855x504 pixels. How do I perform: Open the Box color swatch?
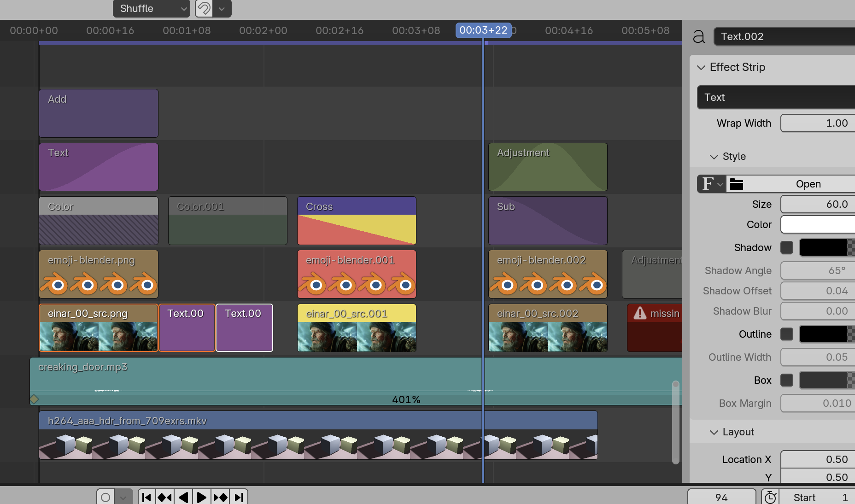(827, 380)
